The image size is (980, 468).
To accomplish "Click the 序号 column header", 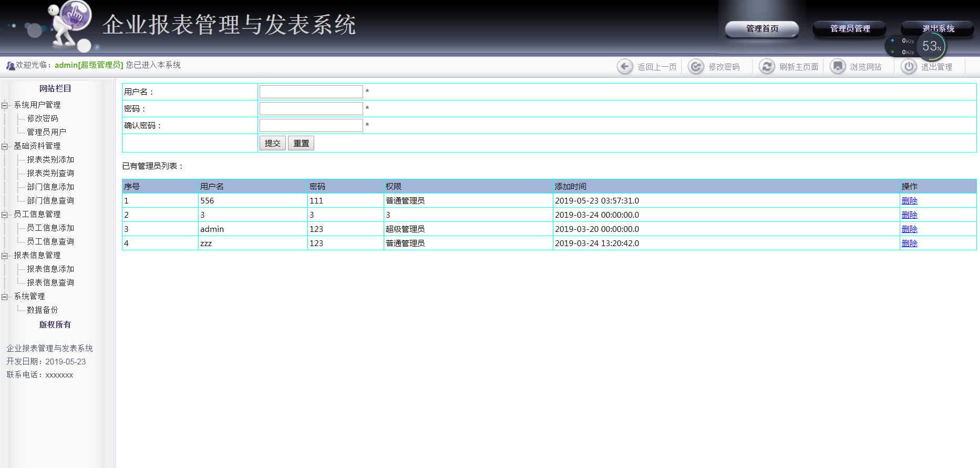I will 132,186.
